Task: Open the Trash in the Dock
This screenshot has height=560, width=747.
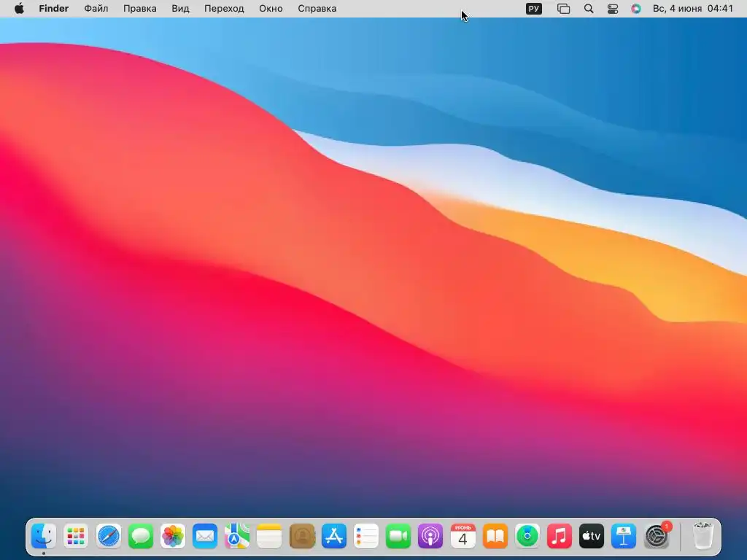Action: (x=703, y=536)
